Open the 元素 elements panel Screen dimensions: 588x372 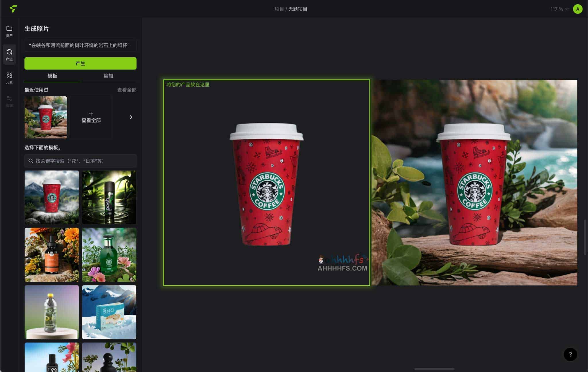9,78
